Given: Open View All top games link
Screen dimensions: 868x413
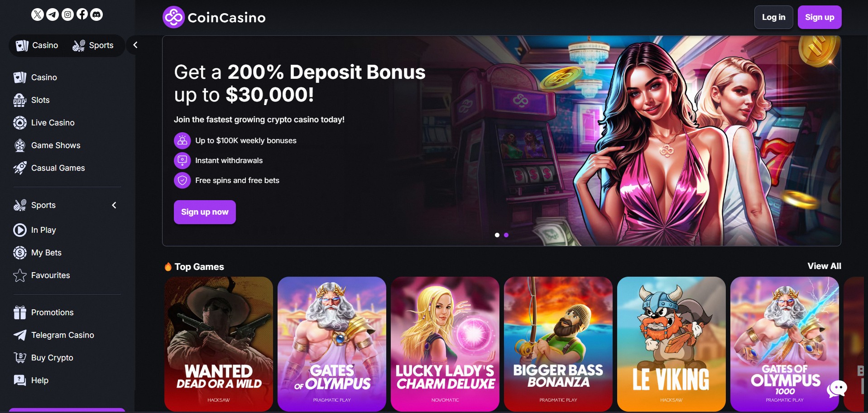Looking at the screenshot, I should coord(824,266).
